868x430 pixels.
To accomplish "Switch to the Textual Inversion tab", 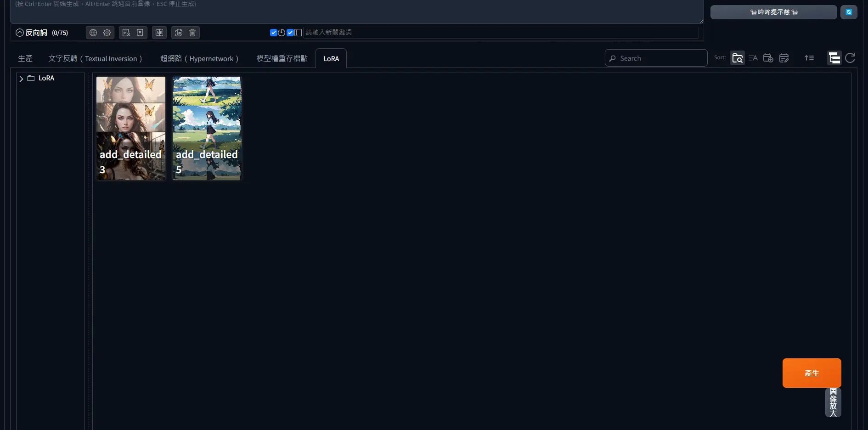I will pos(95,59).
